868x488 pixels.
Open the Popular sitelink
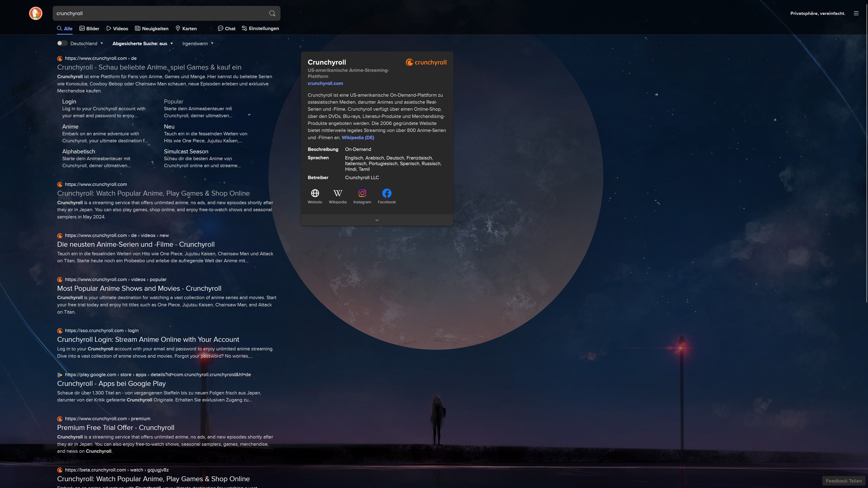[174, 102]
